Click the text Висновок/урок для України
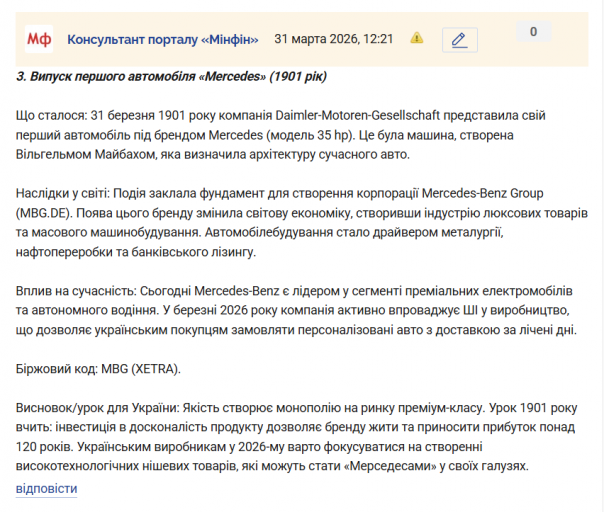The height and width of the screenshot is (512, 604). click(97, 408)
